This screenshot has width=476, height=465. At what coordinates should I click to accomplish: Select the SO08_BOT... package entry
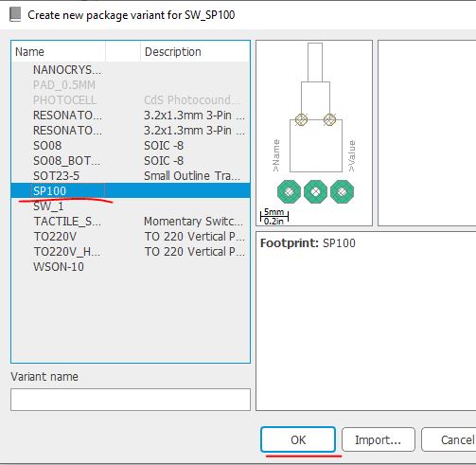pyautogui.click(x=131, y=161)
